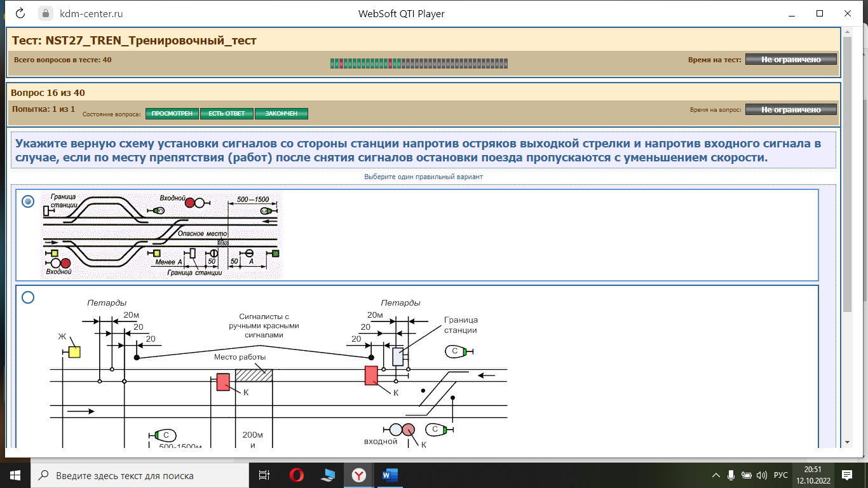
Task: Click the battery power tray icon
Action: (x=746, y=475)
